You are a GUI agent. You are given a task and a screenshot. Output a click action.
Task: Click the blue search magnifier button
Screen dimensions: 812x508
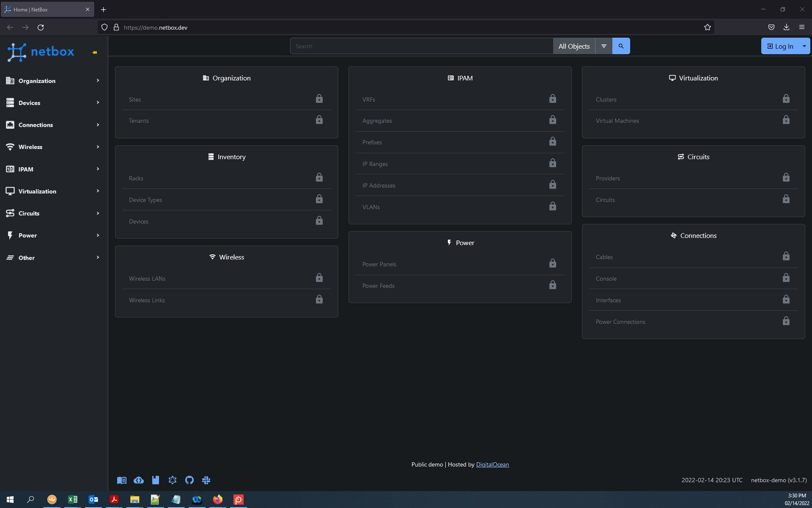(621, 46)
